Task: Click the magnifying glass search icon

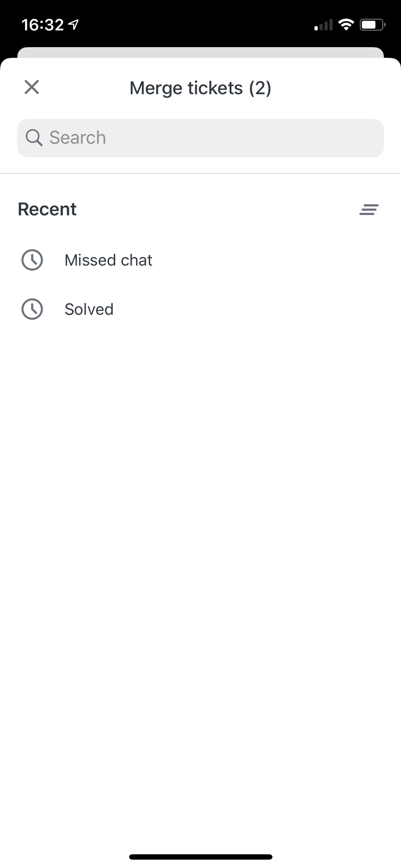Action: (34, 138)
